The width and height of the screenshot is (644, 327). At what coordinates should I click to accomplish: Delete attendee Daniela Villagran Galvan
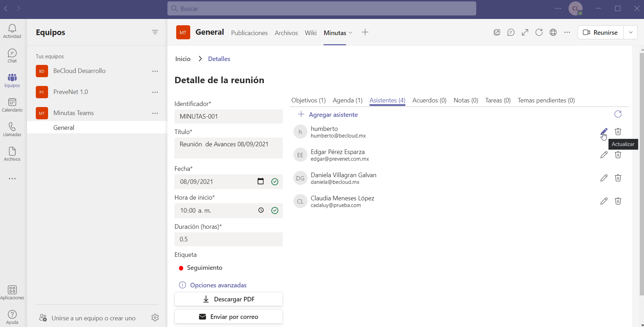618,178
